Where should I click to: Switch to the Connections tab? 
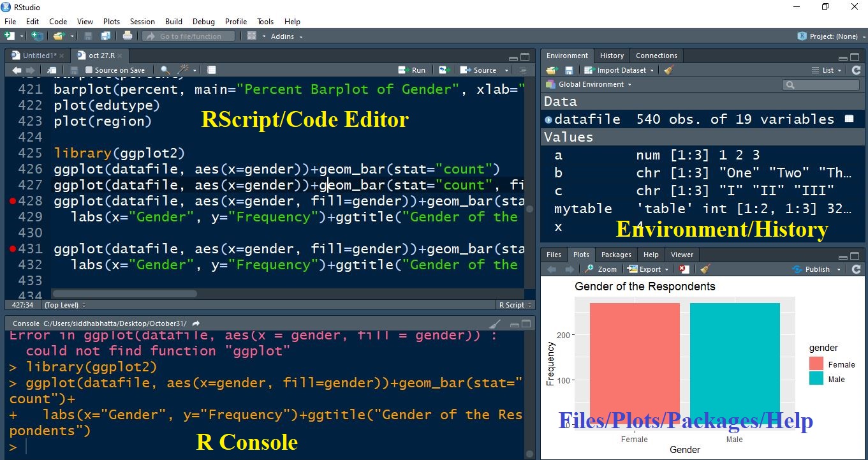(656, 56)
